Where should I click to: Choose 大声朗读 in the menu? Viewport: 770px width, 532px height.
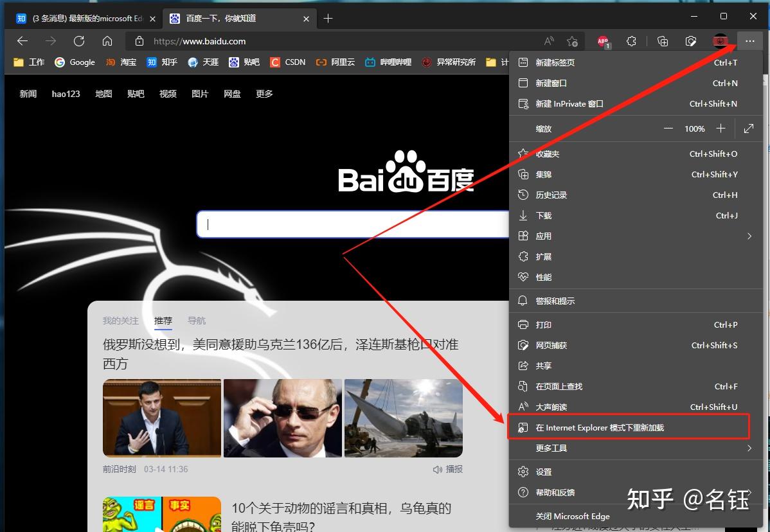(x=636, y=407)
